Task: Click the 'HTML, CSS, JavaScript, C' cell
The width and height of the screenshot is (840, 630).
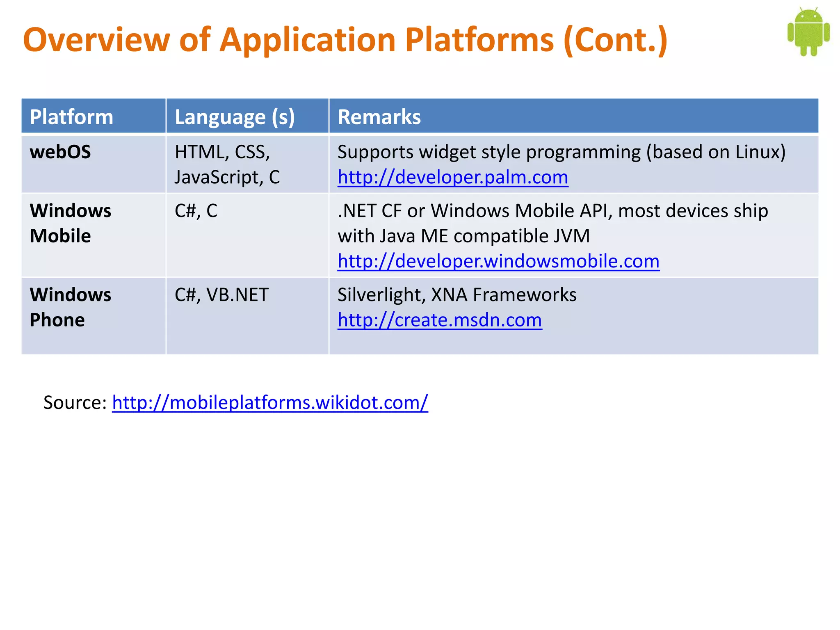Action: click(x=247, y=164)
